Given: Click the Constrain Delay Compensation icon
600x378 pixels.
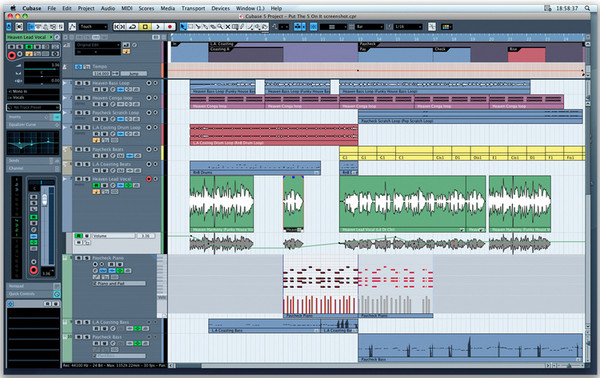Looking at the screenshot, I should pyautogui.click(x=19, y=27).
